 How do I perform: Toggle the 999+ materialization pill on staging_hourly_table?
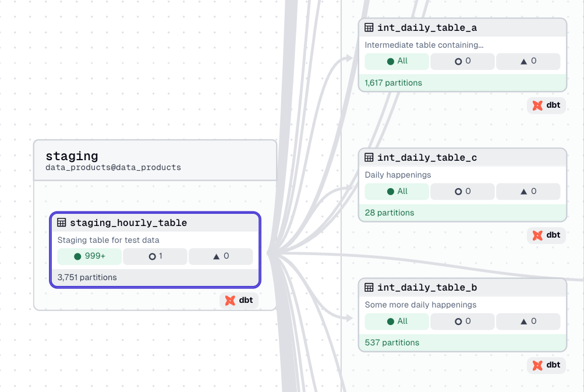(x=89, y=256)
